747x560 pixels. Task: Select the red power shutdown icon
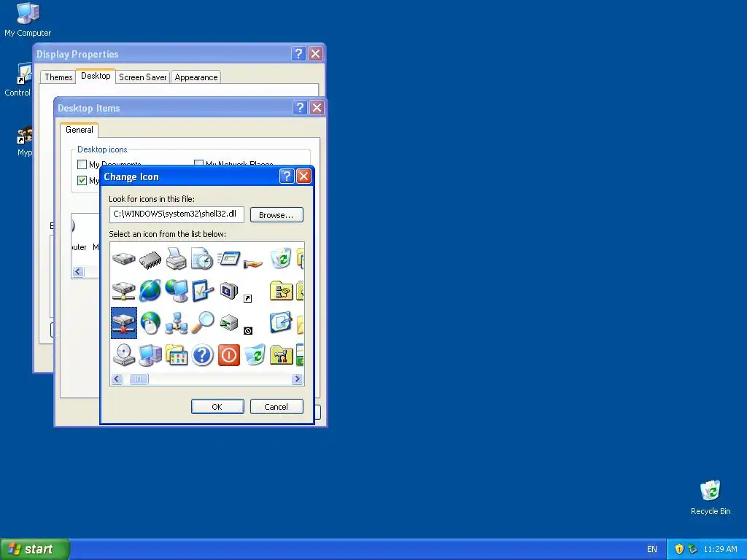point(228,355)
